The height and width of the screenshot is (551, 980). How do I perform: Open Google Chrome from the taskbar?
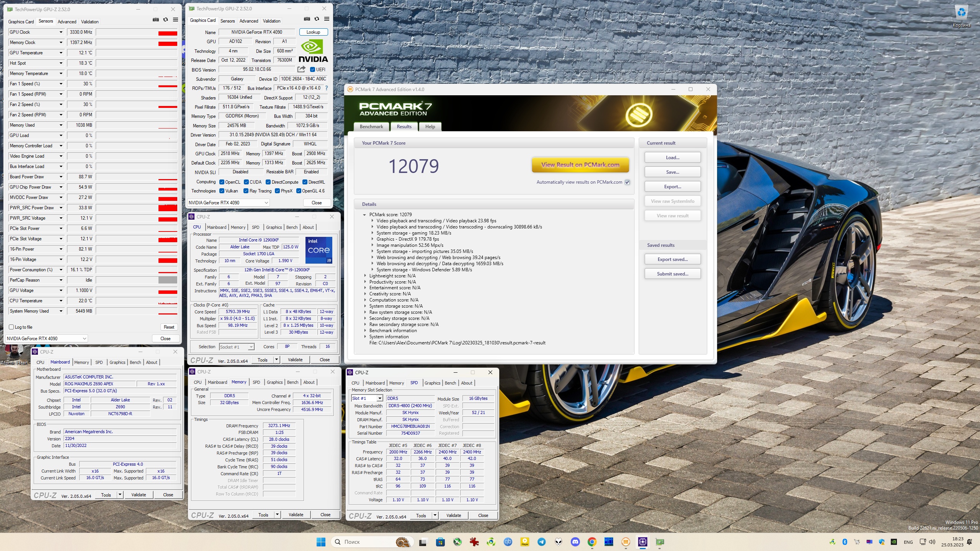(x=592, y=542)
